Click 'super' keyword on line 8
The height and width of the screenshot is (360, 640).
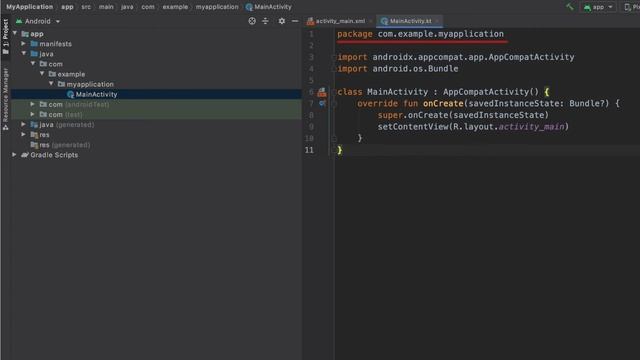[x=390, y=115]
